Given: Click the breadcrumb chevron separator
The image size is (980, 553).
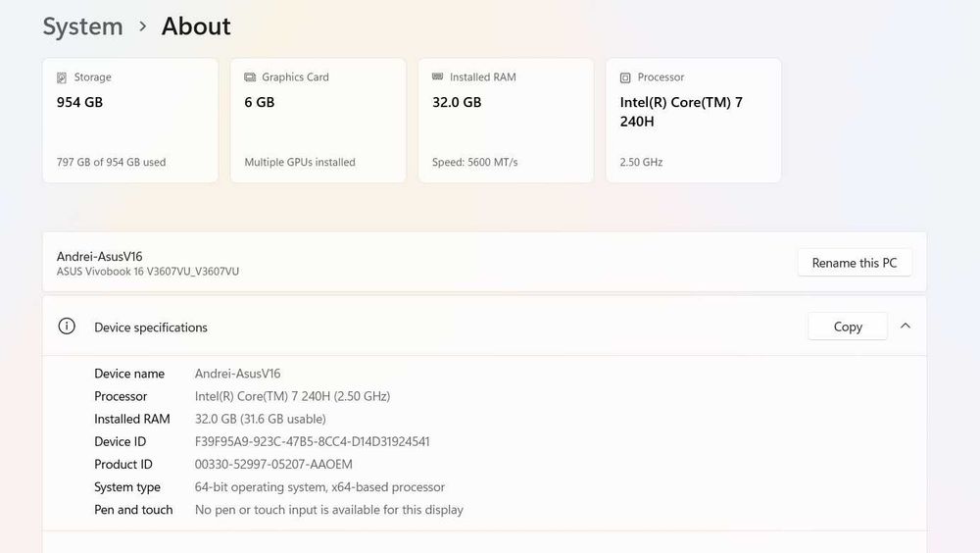Looking at the screenshot, I should pyautogui.click(x=142, y=26).
